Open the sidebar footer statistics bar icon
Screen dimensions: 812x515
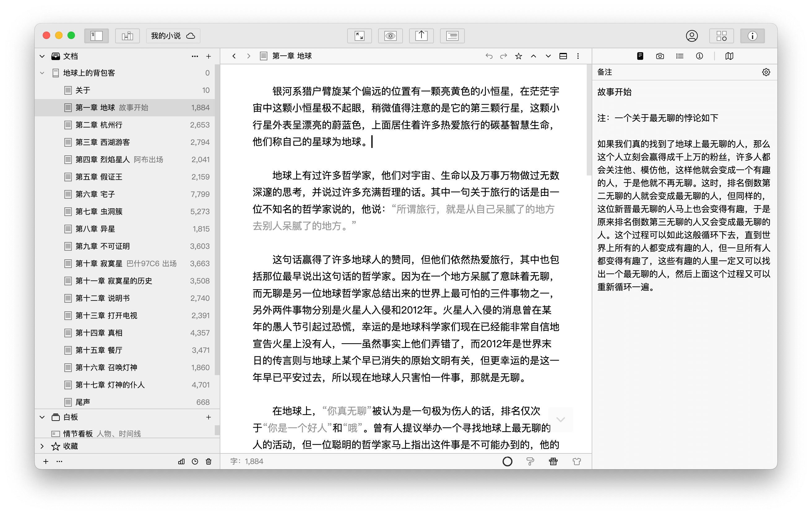point(181,461)
